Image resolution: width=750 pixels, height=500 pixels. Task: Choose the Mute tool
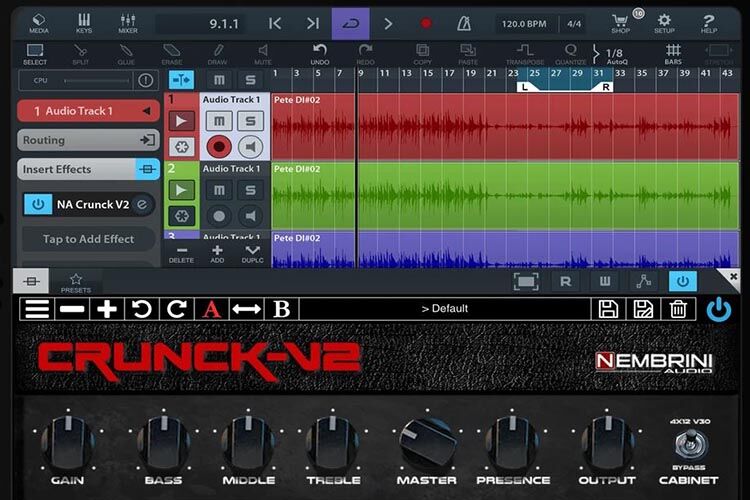click(x=263, y=54)
